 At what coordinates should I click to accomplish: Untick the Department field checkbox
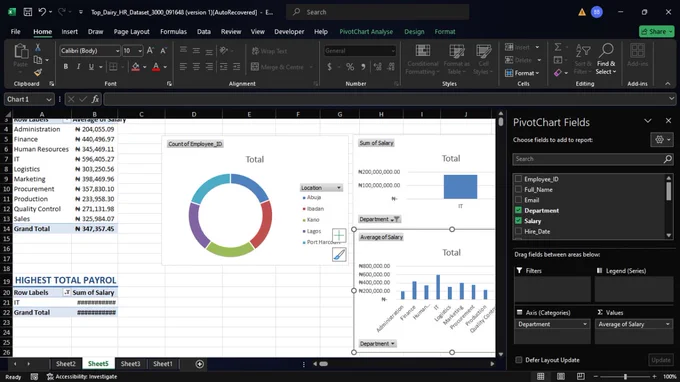pos(518,210)
